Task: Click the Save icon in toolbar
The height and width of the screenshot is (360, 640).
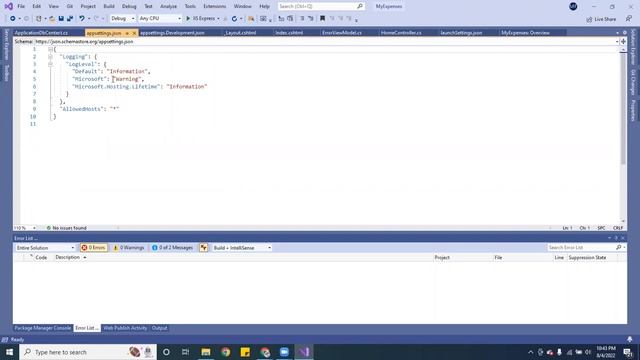Action: click(x=61, y=18)
